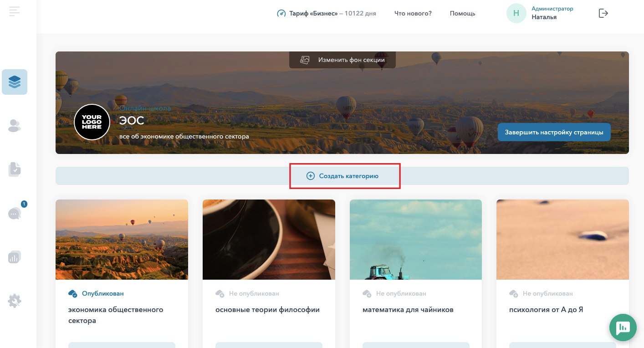Screen dimensions: 644x348
Task: Click course title математика для чайников
Action: (408, 310)
